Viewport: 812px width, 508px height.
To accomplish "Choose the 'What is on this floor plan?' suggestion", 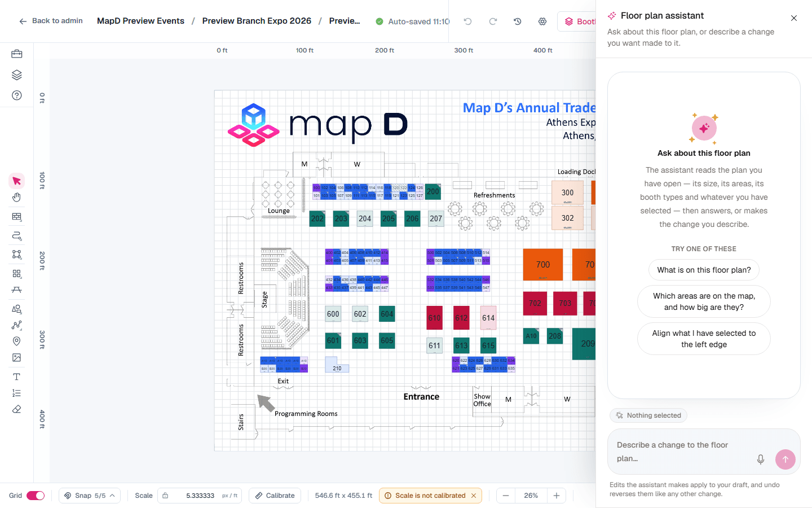I will [704, 270].
